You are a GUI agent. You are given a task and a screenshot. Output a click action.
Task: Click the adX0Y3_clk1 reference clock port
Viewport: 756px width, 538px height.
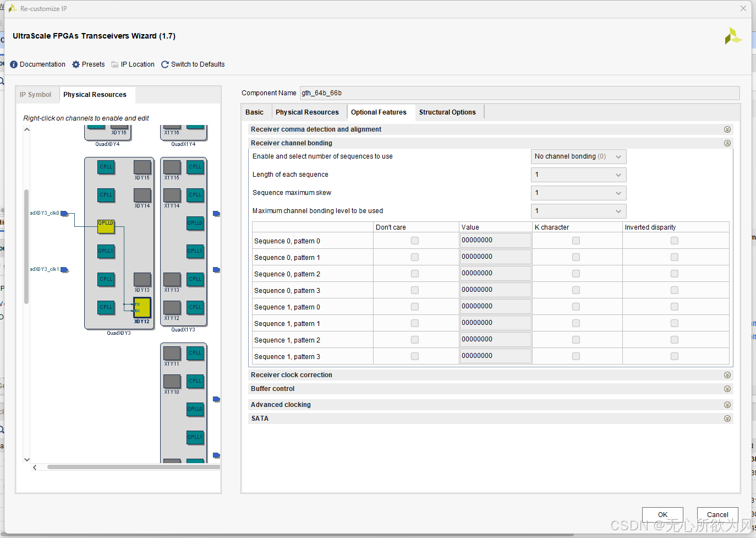(64, 270)
